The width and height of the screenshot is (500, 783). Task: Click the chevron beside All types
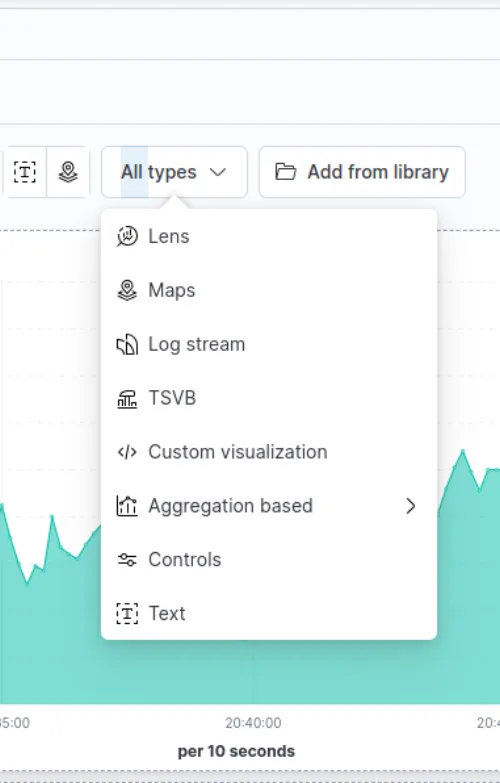tap(218, 172)
